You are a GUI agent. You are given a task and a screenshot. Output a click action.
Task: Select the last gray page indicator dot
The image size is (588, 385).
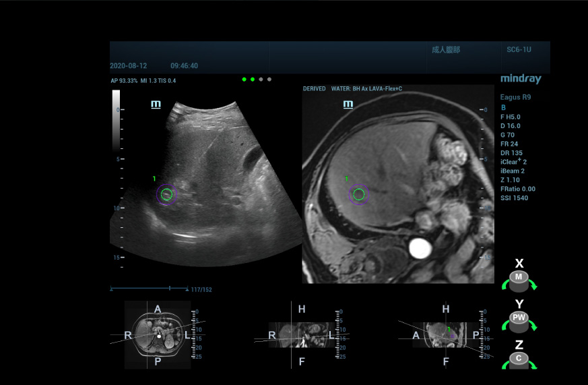click(x=269, y=79)
